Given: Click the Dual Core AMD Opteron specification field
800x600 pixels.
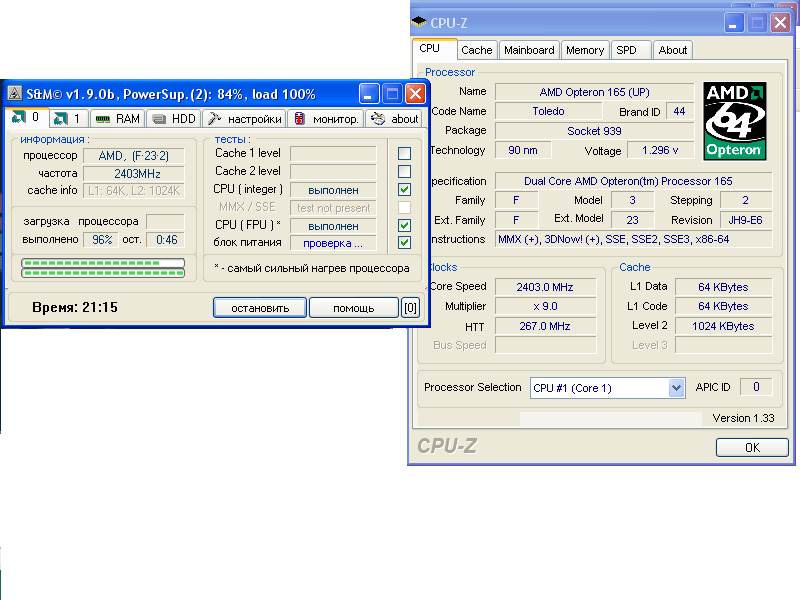Looking at the screenshot, I should [x=633, y=181].
